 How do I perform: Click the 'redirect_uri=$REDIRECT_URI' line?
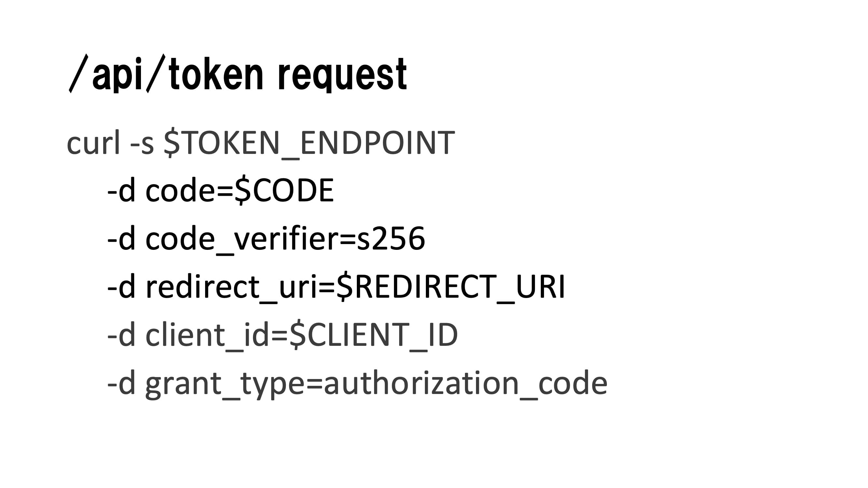pyautogui.click(x=336, y=287)
